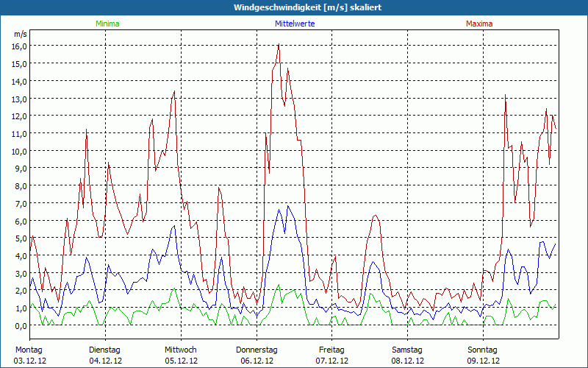Click the '4,0' y-axis value
This screenshot has height=368, width=588.
click(22, 255)
